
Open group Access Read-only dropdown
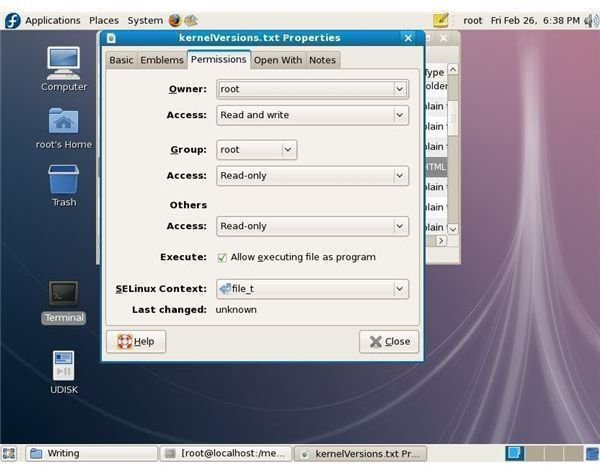tap(312, 176)
